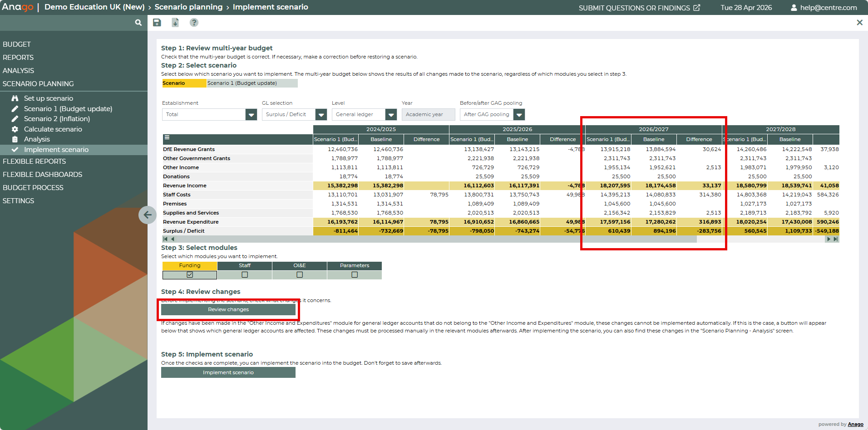This screenshot has height=430, width=868.
Task: Uncheck the Funding module checkbox
Action: 190,275
